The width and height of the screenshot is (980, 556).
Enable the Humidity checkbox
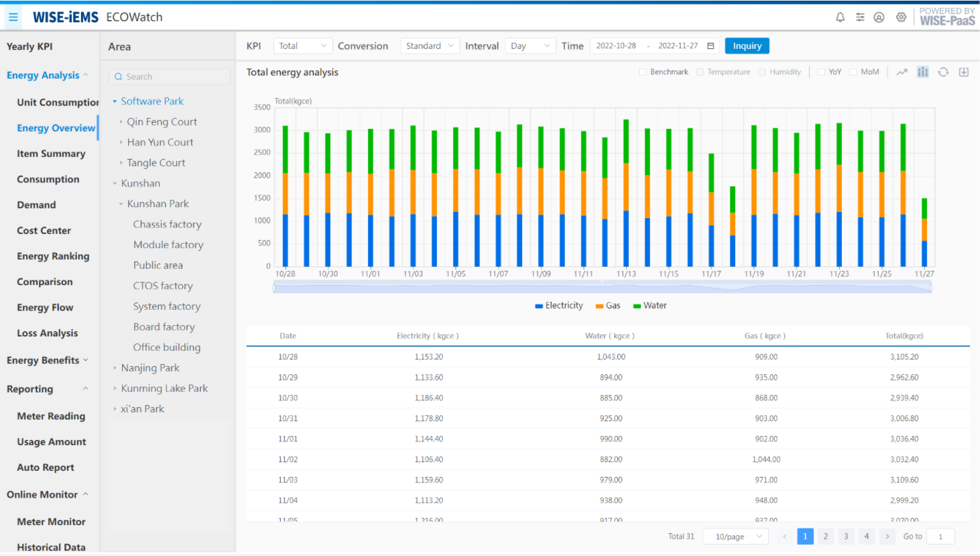pyautogui.click(x=761, y=72)
